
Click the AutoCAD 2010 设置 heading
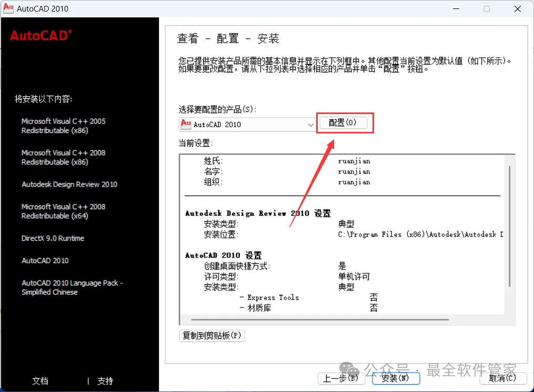224,255
